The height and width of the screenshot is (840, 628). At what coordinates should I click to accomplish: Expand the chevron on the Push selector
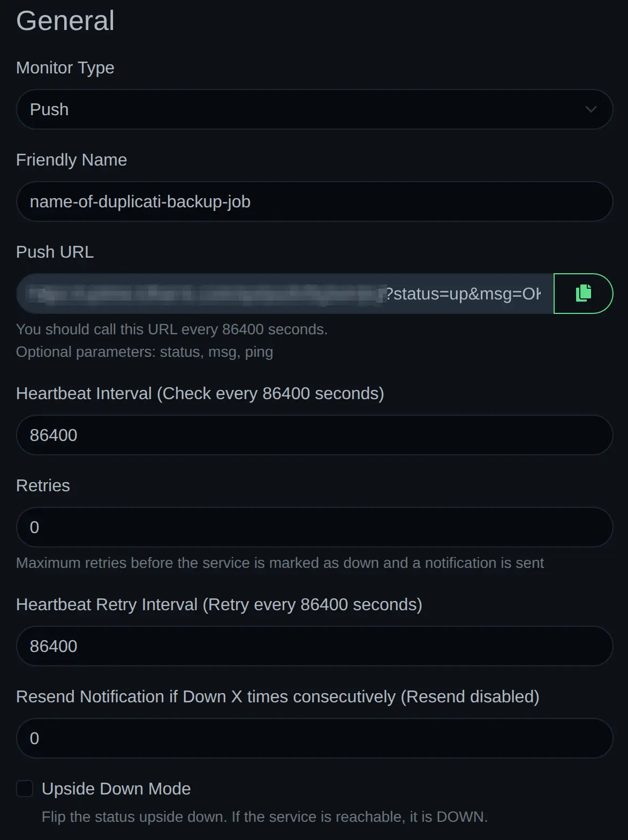point(589,109)
